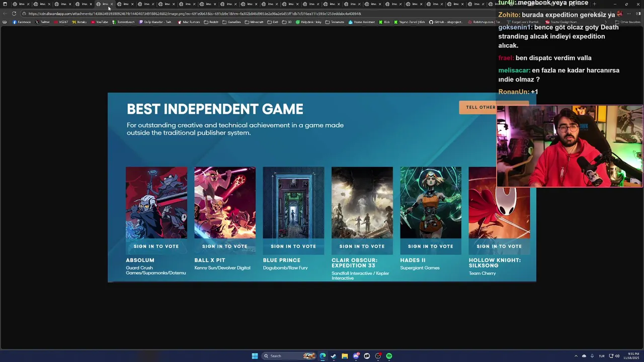Open the Windows Start menu
Viewport: 644px width, 362px height.
pos(255,356)
